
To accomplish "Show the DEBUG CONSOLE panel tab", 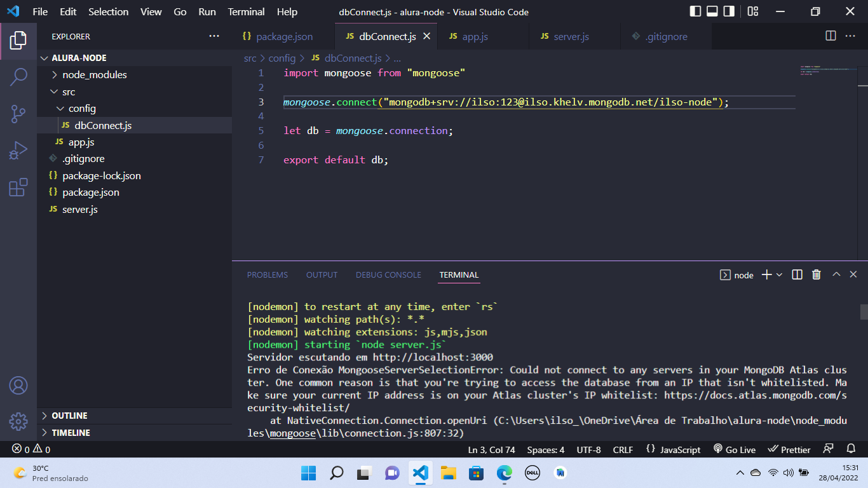I will [x=388, y=274].
